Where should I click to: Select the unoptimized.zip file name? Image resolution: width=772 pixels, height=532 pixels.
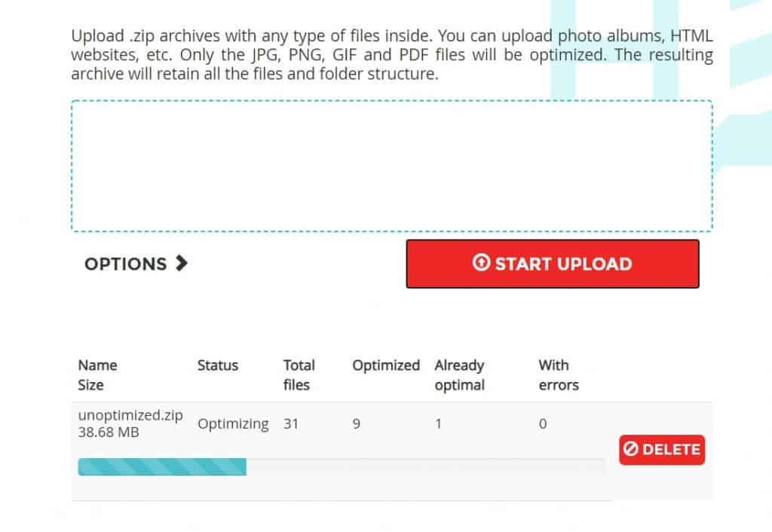(x=130, y=415)
